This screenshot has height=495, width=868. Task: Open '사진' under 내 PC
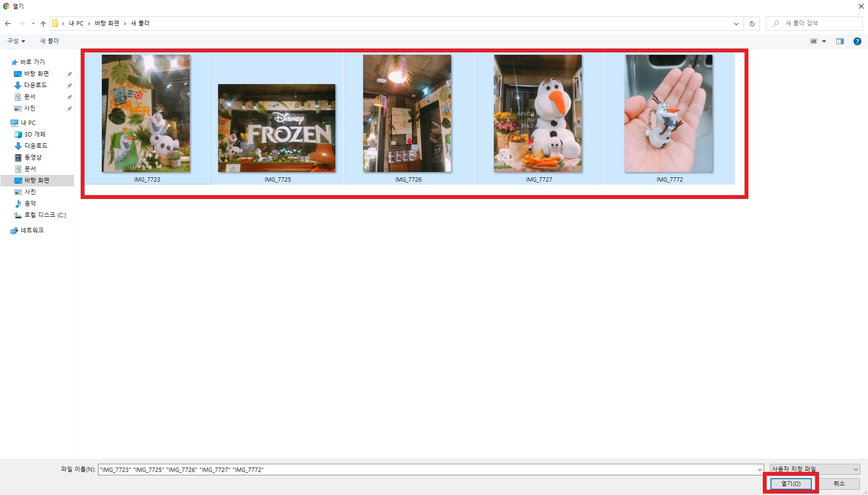tap(30, 192)
